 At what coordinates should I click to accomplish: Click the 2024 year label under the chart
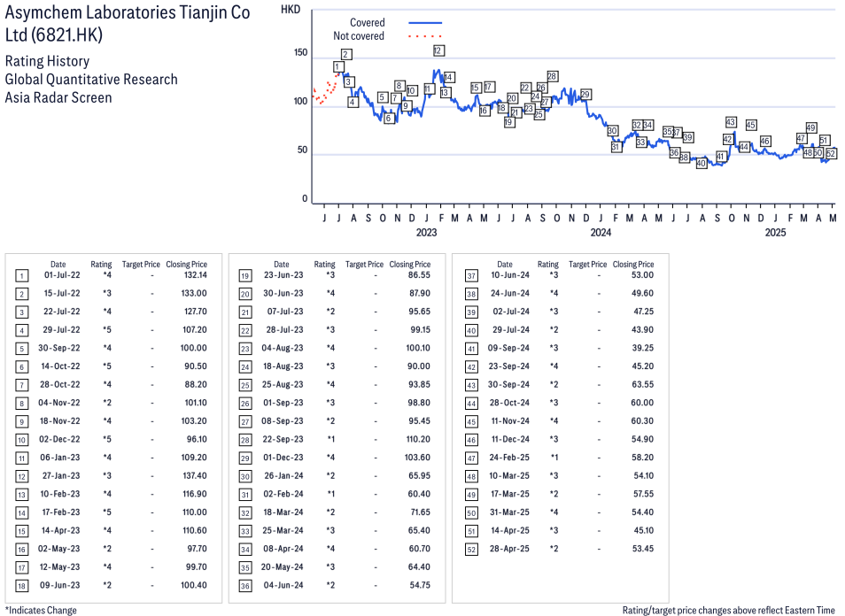tap(601, 233)
